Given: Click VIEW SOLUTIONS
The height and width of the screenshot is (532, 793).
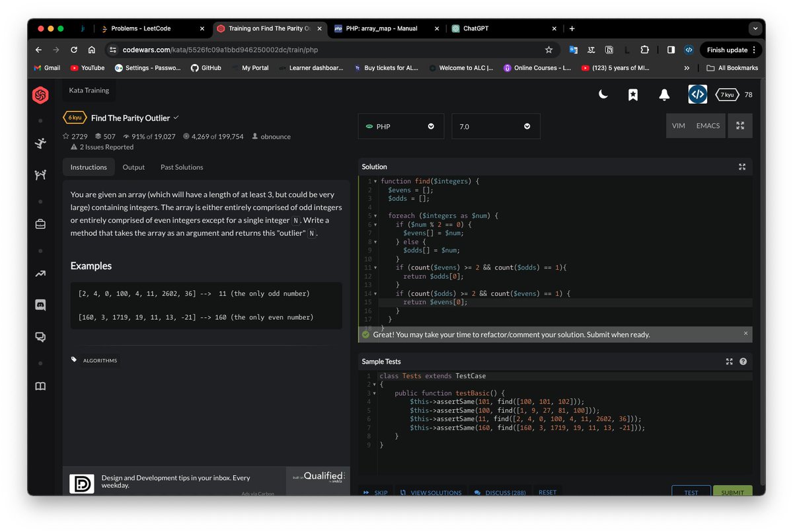Looking at the screenshot, I should click(431, 492).
